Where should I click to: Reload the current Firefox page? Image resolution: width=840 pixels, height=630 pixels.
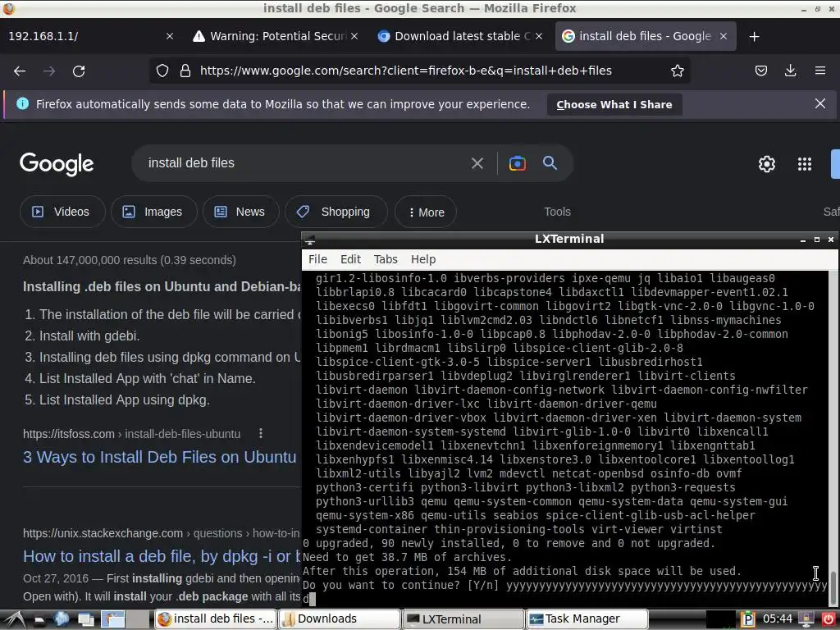point(79,71)
